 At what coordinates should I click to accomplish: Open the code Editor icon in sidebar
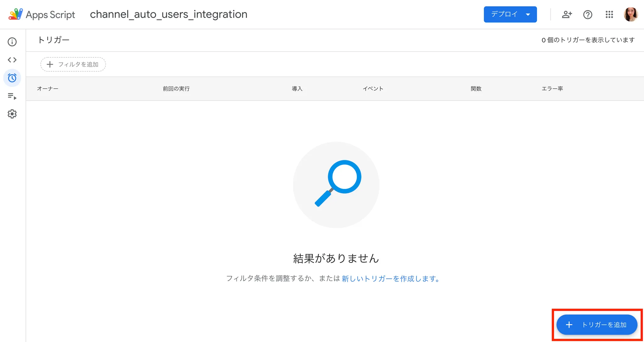click(x=12, y=60)
